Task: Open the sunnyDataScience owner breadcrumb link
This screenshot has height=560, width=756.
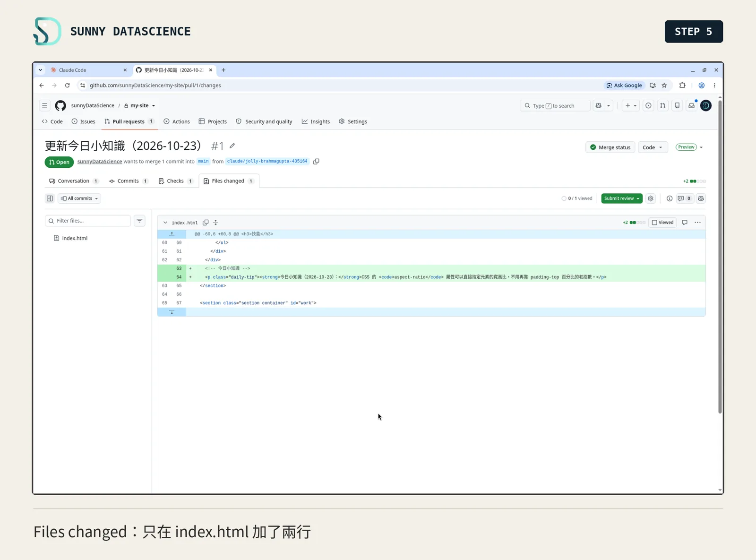Action: coord(93,105)
